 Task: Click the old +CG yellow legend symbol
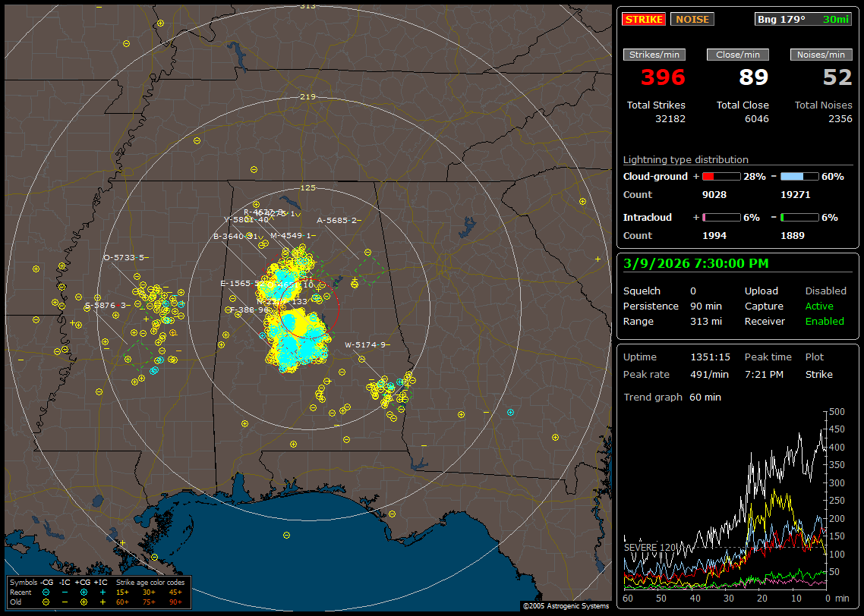(84, 601)
